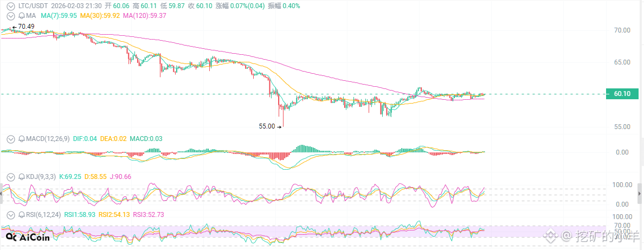The height and width of the screenshot is (250, 644).
Task: Open the right-edge side panel handle
Action: pyautogui.click(x=640, y=193)
